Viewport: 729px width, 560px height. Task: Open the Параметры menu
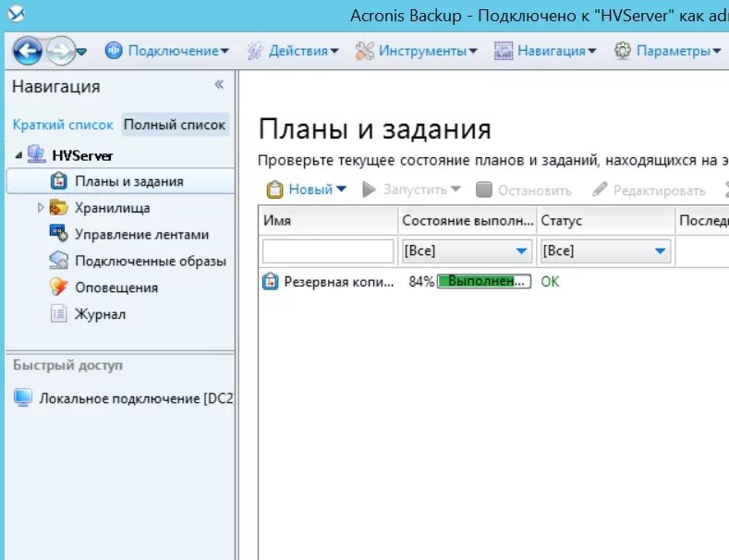pyautogui.click(x=679, y=50)
